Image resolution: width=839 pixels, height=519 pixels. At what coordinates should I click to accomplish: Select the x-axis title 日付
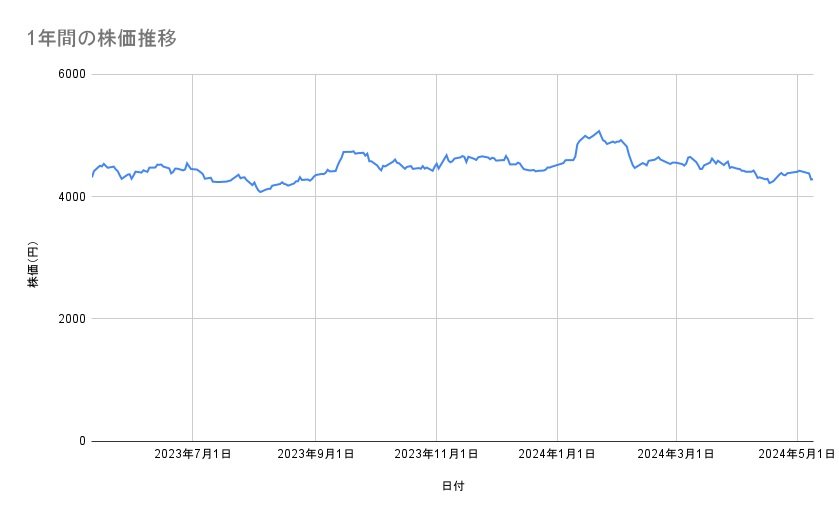point(452,486)
